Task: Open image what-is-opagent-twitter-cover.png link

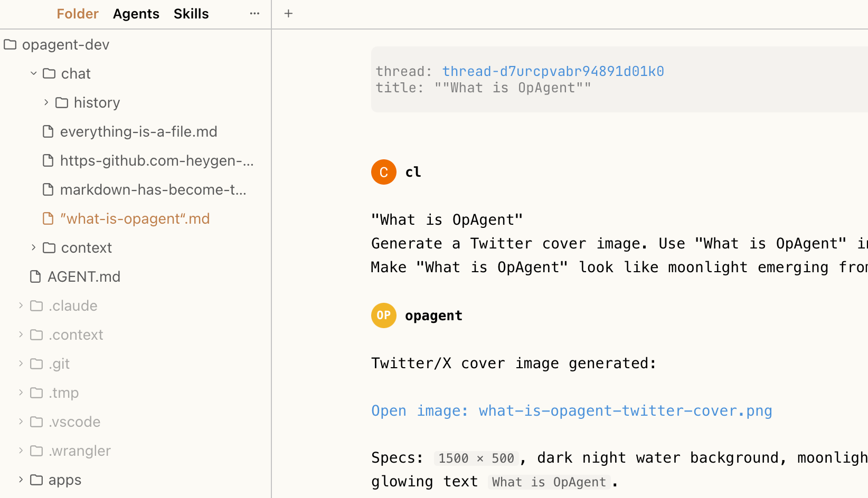Action: (x=572, y=410)
